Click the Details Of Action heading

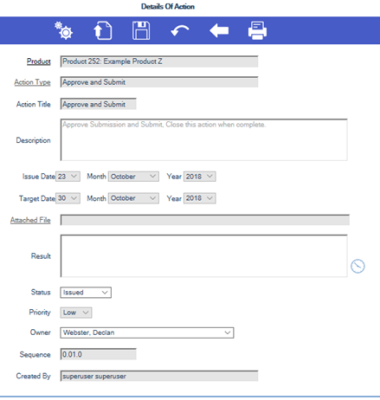168,7
